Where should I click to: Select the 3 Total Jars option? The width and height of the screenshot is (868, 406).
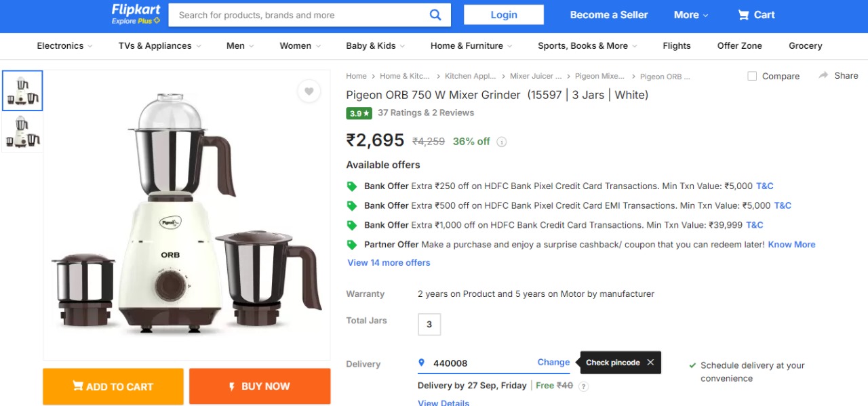tap(429, 325)
